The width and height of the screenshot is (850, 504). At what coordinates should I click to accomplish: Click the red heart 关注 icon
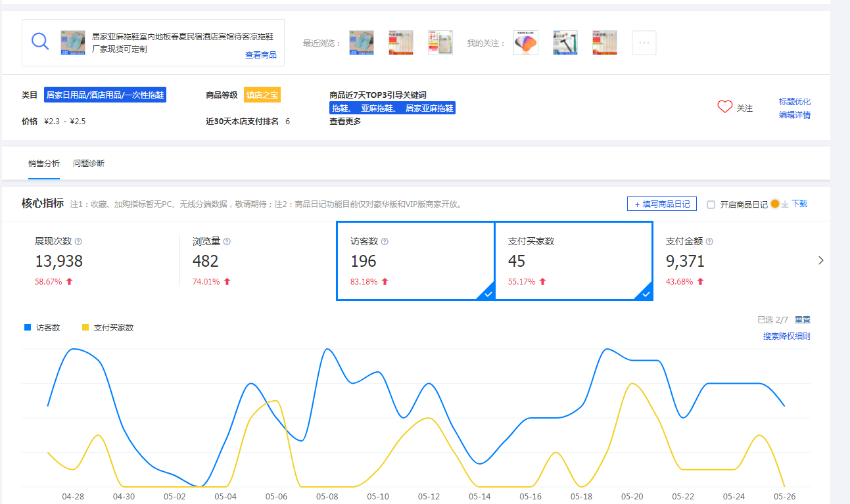point(724,107)
